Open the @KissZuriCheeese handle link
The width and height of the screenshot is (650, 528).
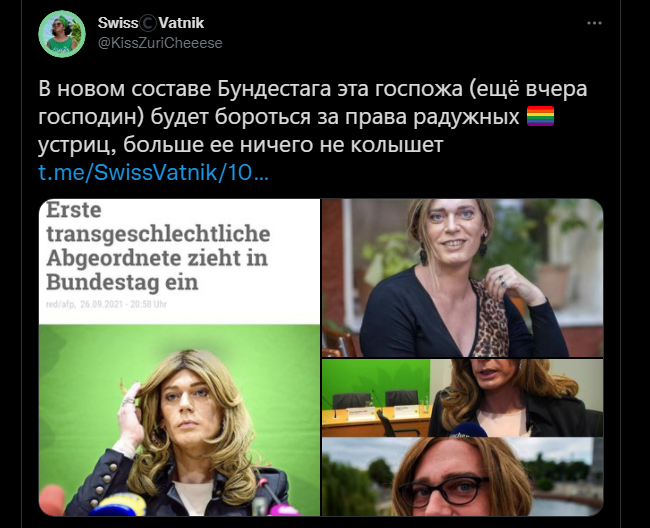tap(160, 43)
